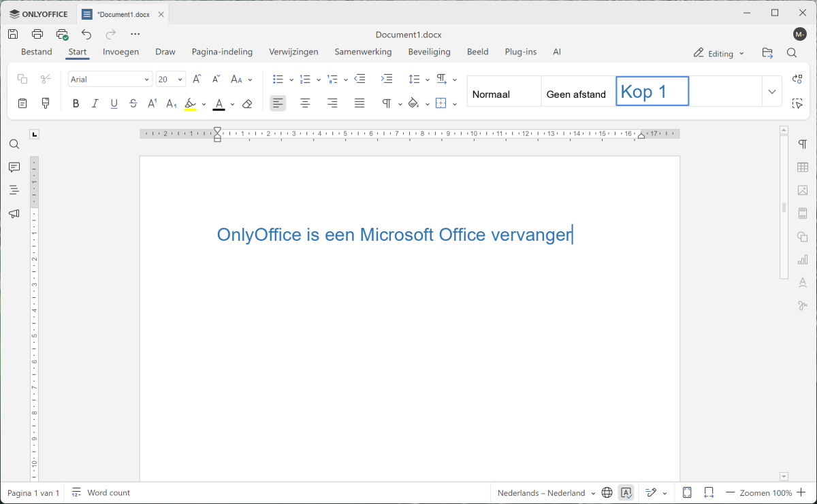Toggle spell checking in status bar
This screenshot has width=817, height=504.
[x=626, y=493]
